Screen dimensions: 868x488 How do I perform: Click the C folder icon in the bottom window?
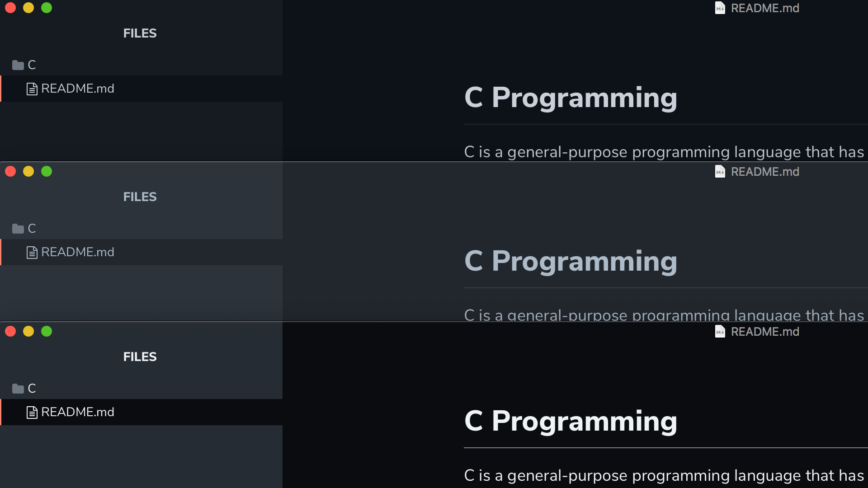(18, 389)
